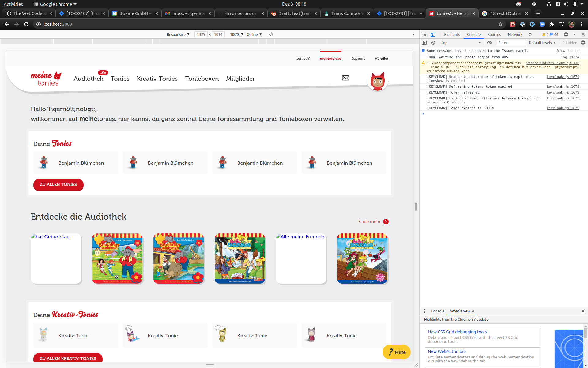The height and width of the screenshot is (368, 588).
Task: Reload the page with the refresh icon
Action: point(26,24)
